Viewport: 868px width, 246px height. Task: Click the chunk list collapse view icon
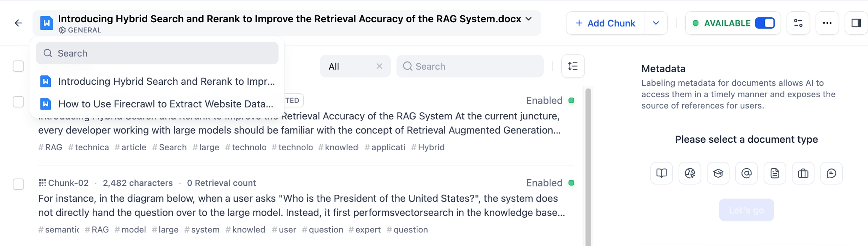[x=573, y=66]
